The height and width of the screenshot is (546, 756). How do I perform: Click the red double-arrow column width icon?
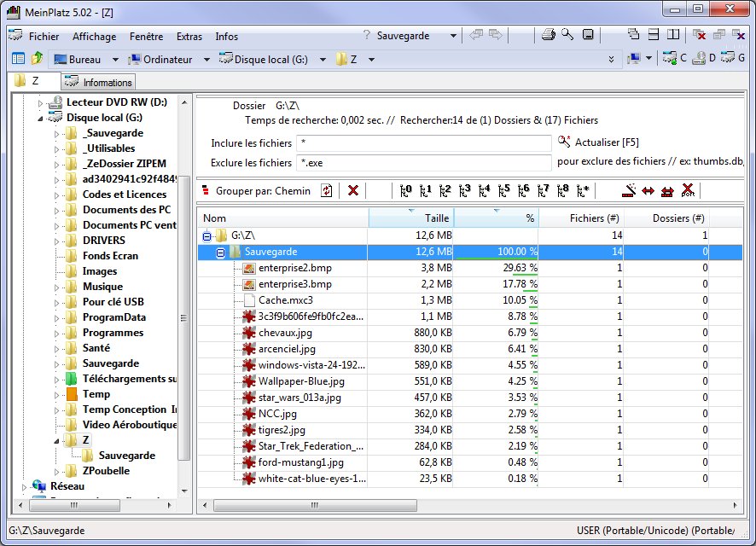tap(648, 191)
